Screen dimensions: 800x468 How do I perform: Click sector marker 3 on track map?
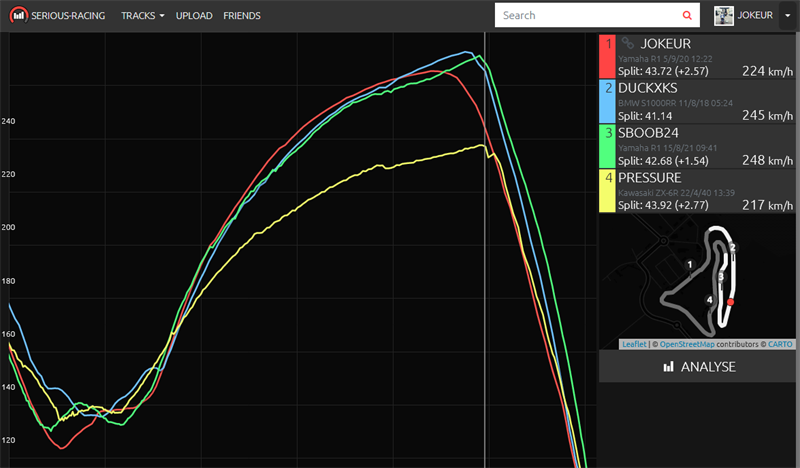[721, 277]
